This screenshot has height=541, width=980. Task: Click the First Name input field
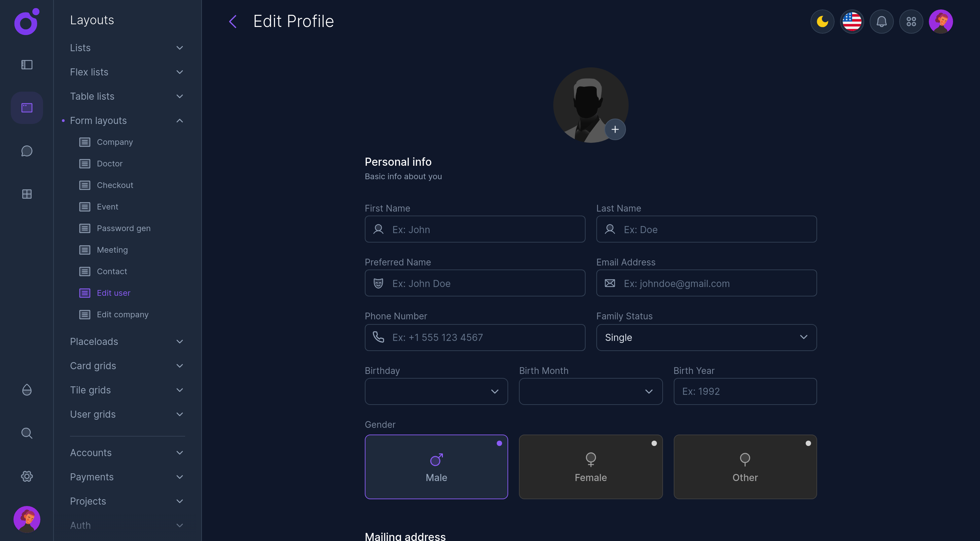[475, 229]
